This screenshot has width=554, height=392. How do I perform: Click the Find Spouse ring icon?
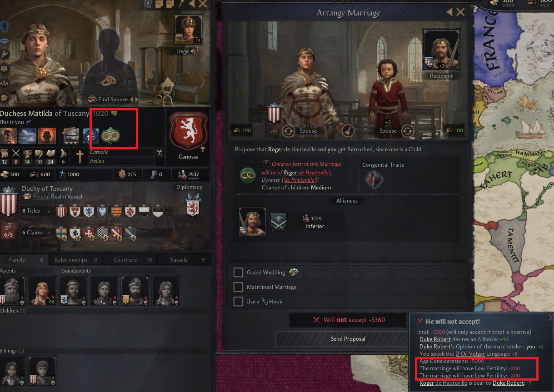click(109, 81)
